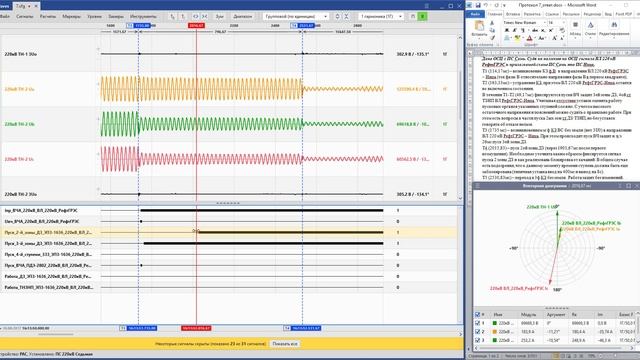Click the Grow Font icon in Word
Image resolution: width=640 pixels, height=360 pixels.
pyautogui.click(x=554, y=38)
